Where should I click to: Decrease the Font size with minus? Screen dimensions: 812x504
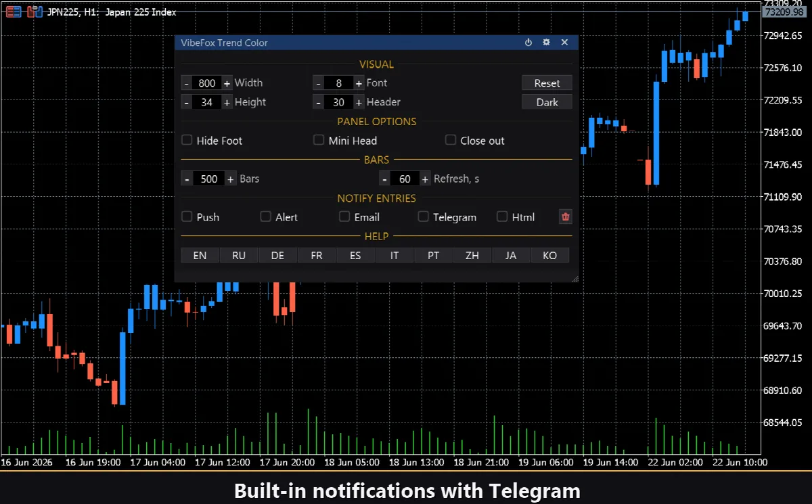tap(319, 83)
